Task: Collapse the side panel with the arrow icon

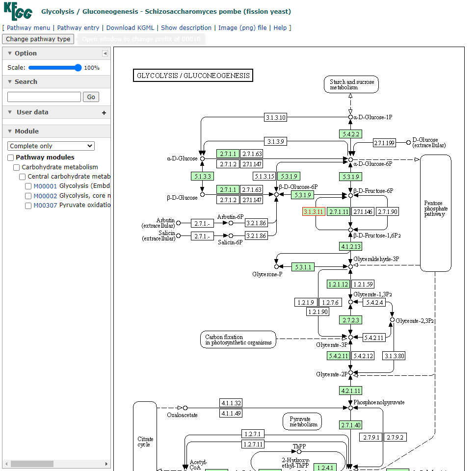Action: (x=105, y=53)
